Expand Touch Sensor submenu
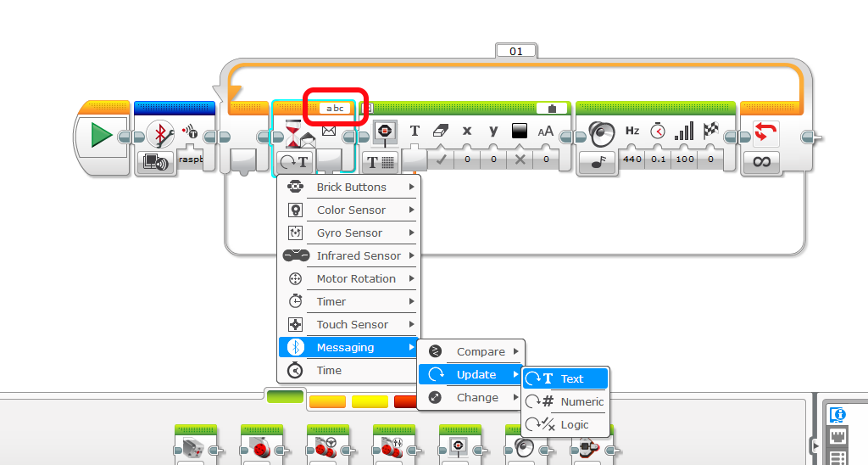The image size is (868, 465). coord(348,324)
